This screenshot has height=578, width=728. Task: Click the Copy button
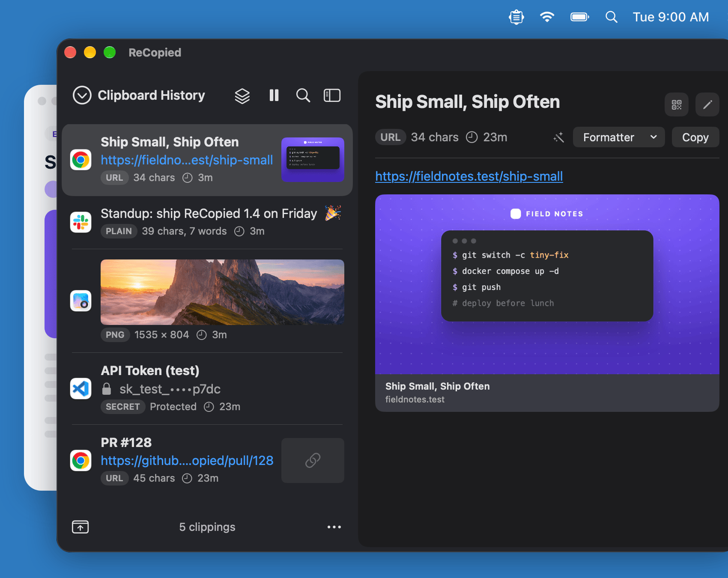point(695,137)
